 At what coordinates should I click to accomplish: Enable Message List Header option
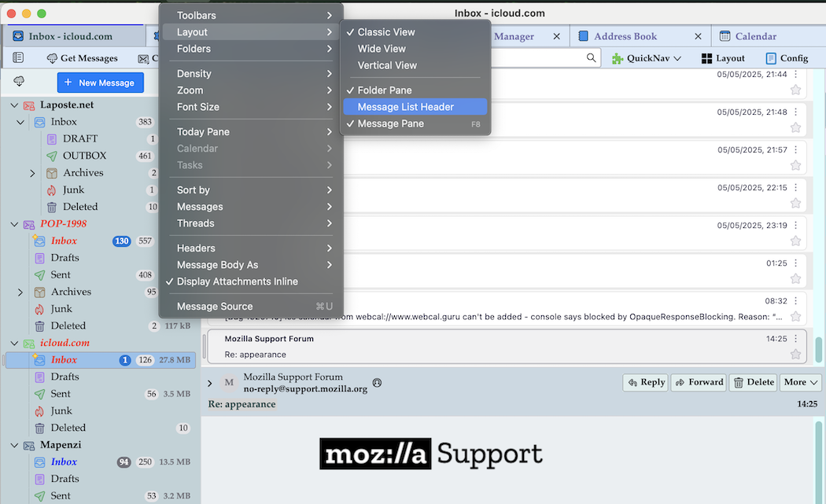(415, 107)
